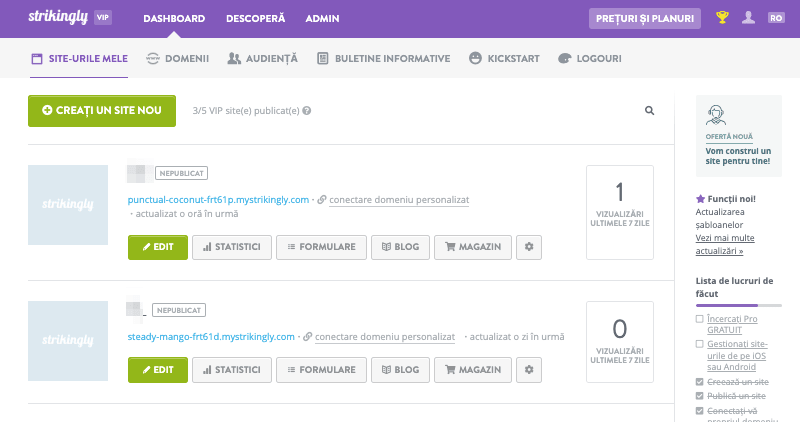Click the to-do list progress bar
800x422 pixels.
(x=738, y=305)
